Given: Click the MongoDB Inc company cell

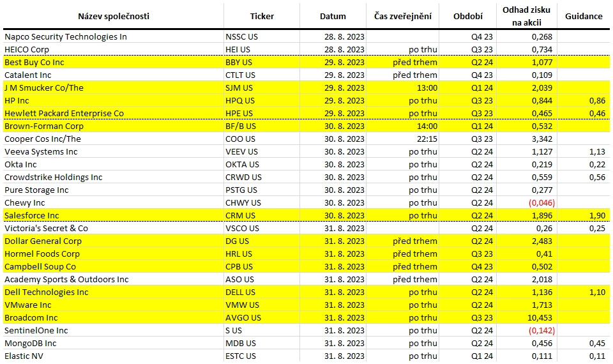Looking at the screenshot, I should point(114,344).
